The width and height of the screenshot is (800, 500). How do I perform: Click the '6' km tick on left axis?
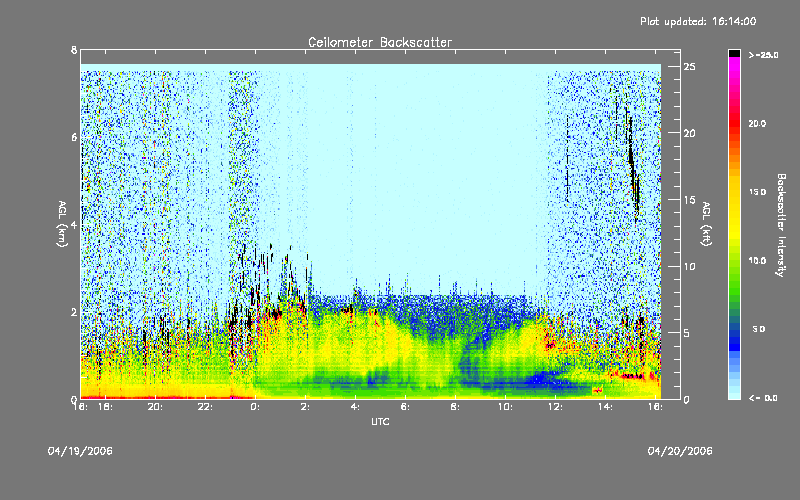click(x=74, y=137)
